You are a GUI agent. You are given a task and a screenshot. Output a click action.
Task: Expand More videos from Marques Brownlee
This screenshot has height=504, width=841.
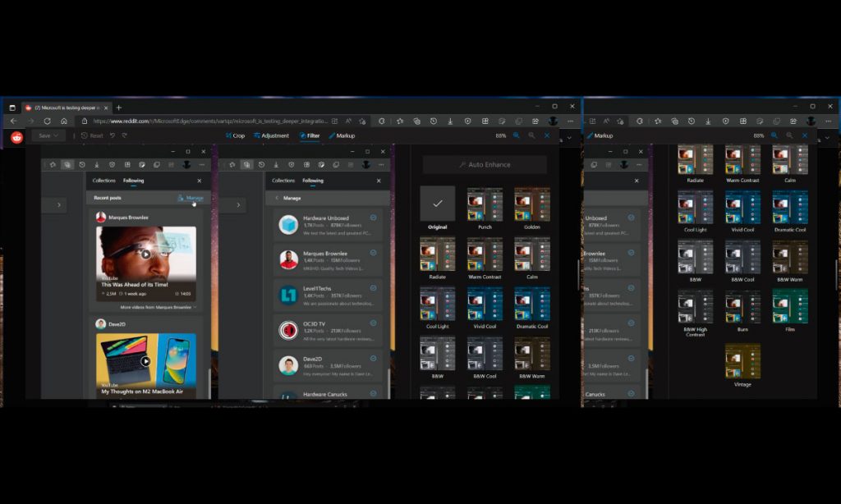[x=159, y=307]
